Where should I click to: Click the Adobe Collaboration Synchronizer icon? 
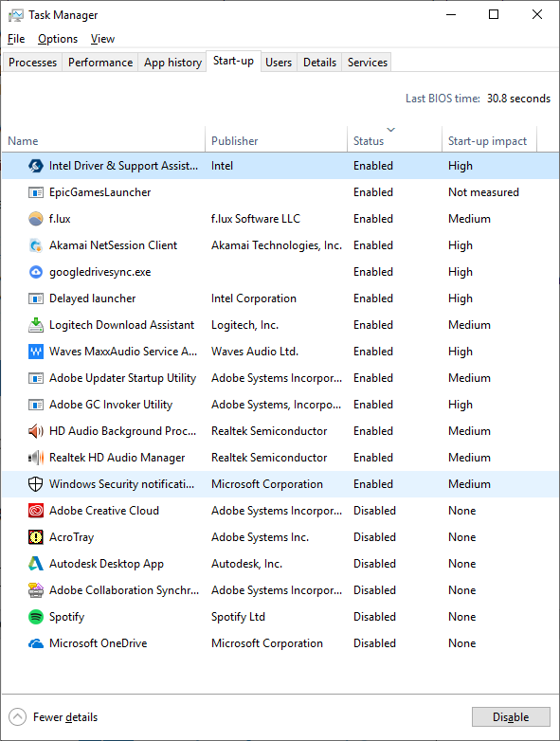pos(36,589)
